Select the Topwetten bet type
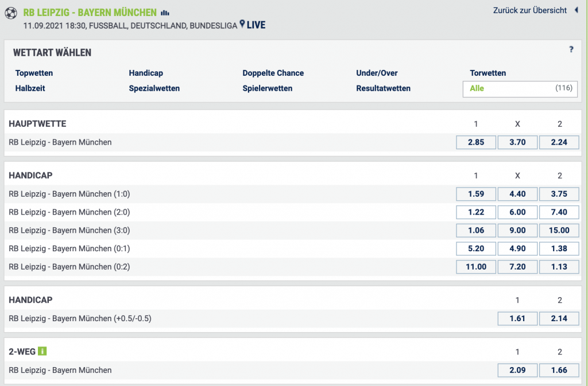This screenshot has height=386, width=588. [34, 73]
